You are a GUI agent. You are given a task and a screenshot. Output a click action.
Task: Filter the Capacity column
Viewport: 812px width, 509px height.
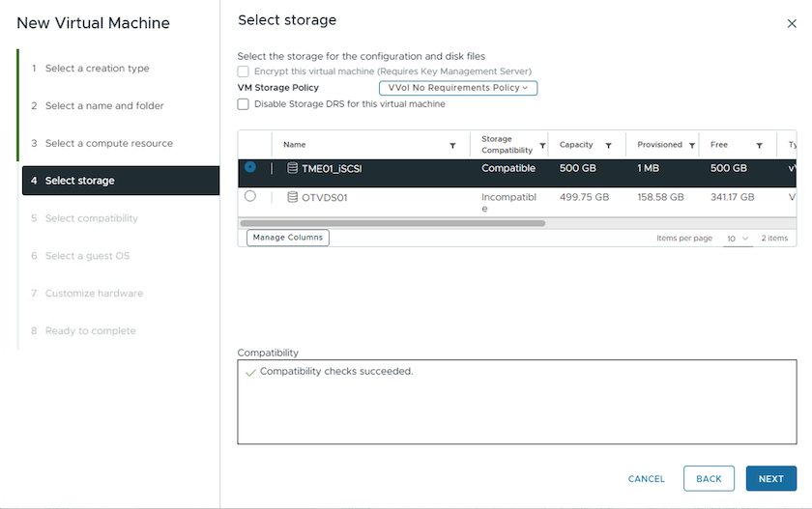608,146
